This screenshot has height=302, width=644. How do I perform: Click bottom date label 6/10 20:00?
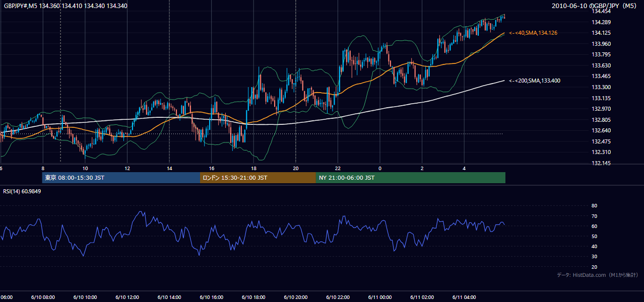[295, 297]
